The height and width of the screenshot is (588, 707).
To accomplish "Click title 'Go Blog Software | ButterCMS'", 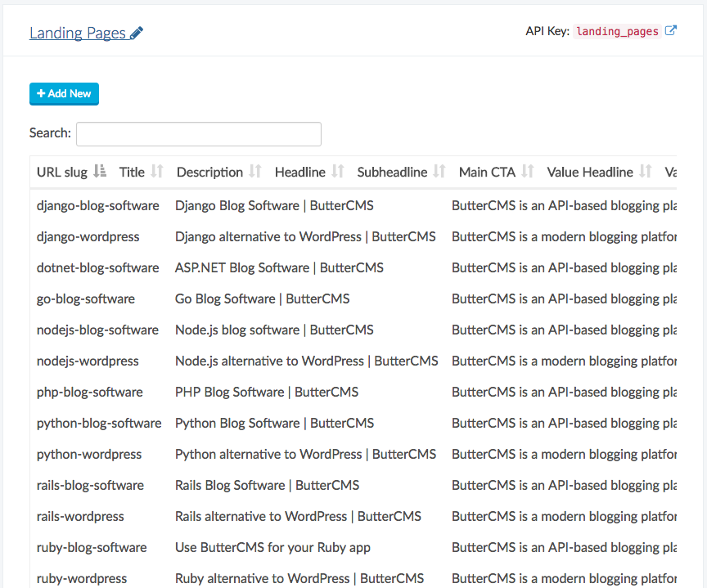I will (x=263, y=298).
